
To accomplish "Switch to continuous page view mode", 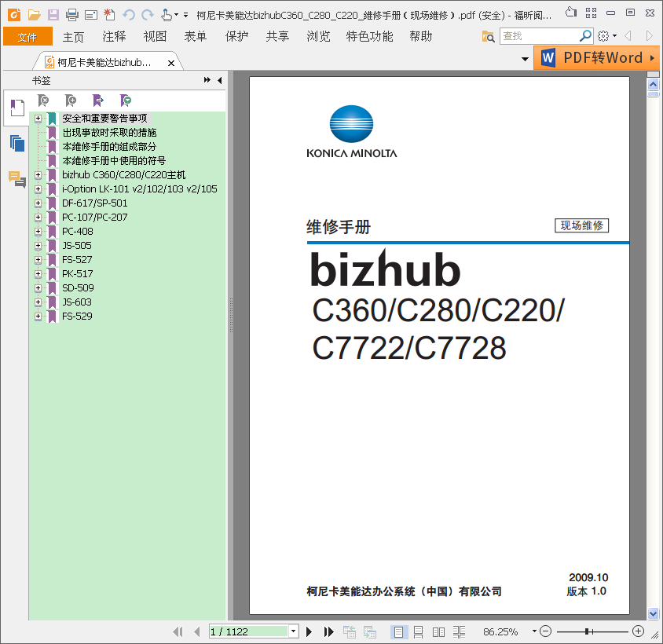I will (x=418, y=631).
